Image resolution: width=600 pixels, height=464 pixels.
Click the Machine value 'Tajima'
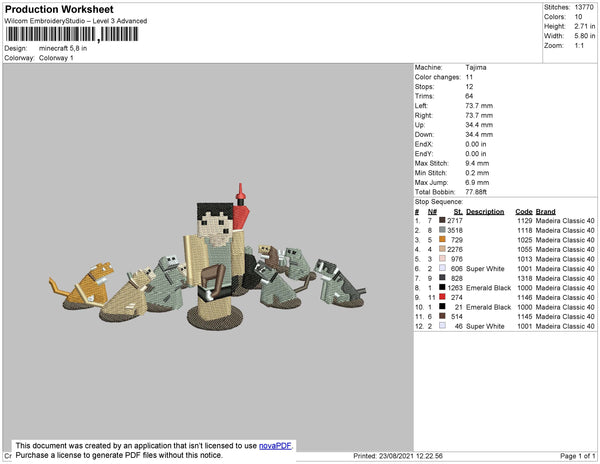[476, 67]
